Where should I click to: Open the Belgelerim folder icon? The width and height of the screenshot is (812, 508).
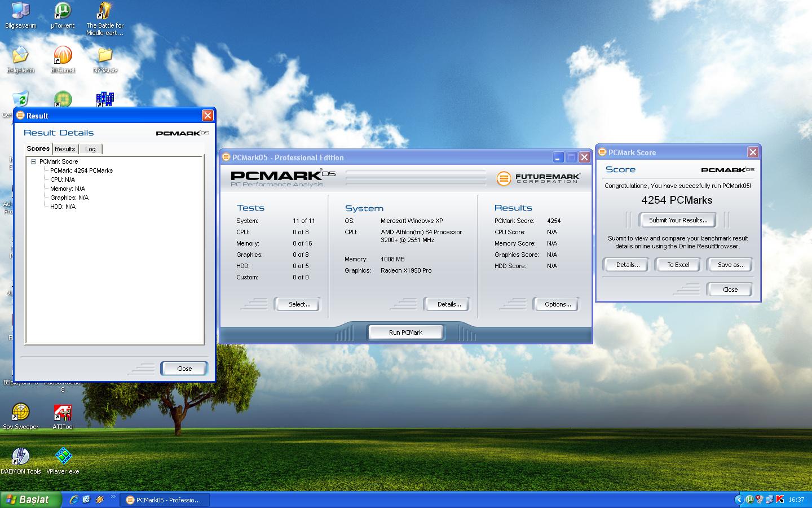point(20,60)
